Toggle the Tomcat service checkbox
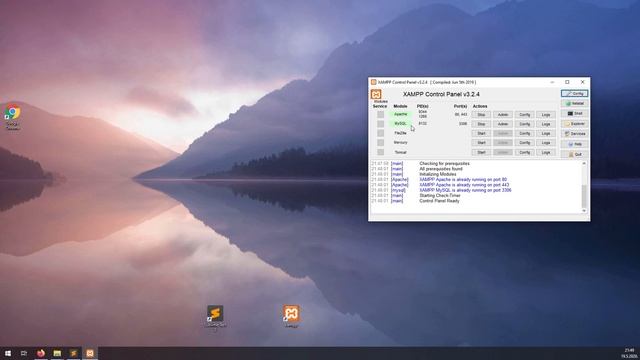The width and height of the screenshot is (640, 360). (380, 152)
